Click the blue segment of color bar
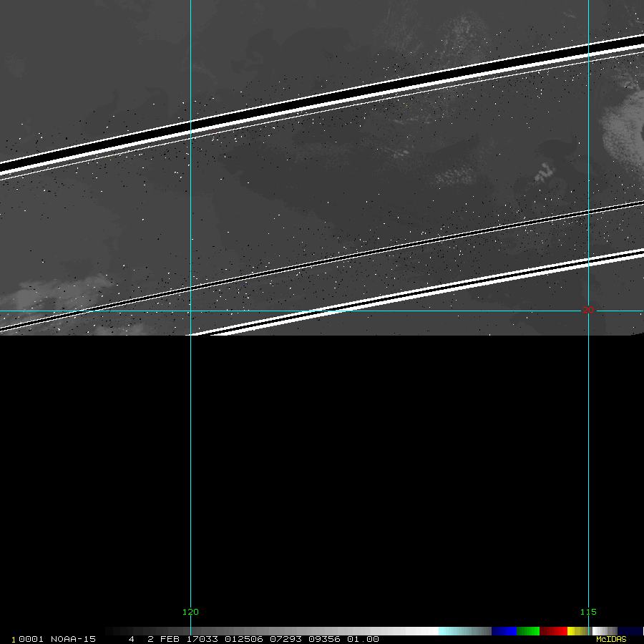 coord(504,631)
